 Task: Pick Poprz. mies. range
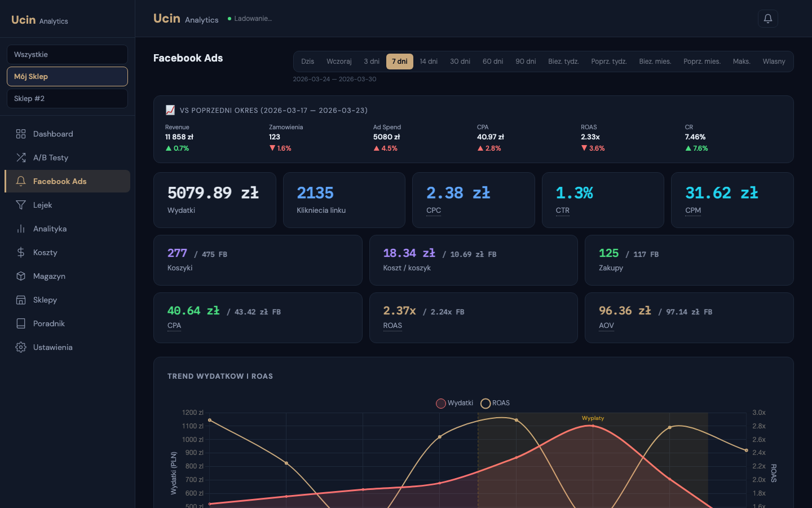click(702, 62)
